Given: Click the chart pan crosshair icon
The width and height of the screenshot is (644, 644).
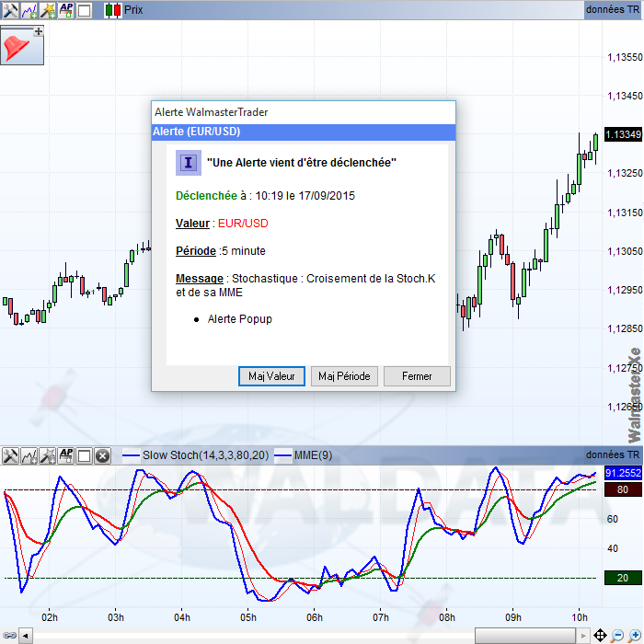Looking at the screenshot, I should tap(600, 636).
